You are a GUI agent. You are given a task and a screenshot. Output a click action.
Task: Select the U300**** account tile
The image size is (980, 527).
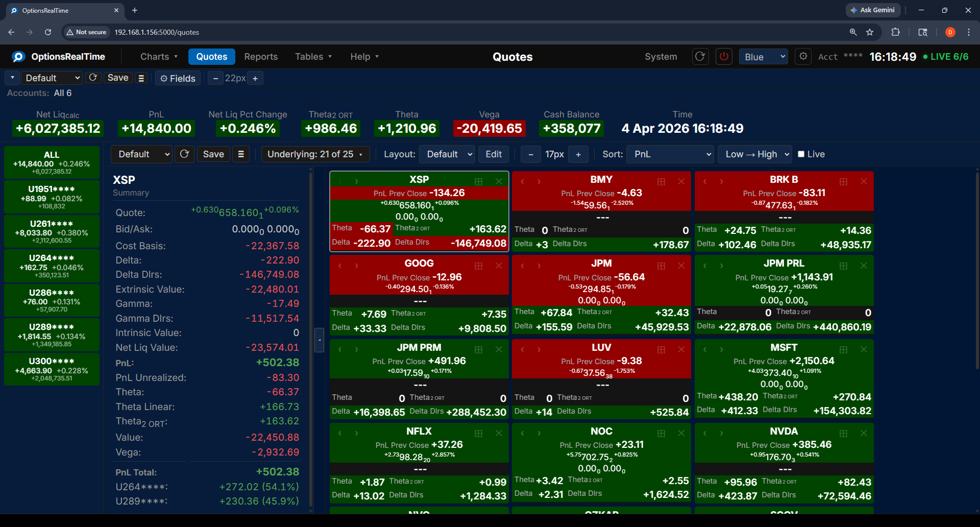point(52,369)
